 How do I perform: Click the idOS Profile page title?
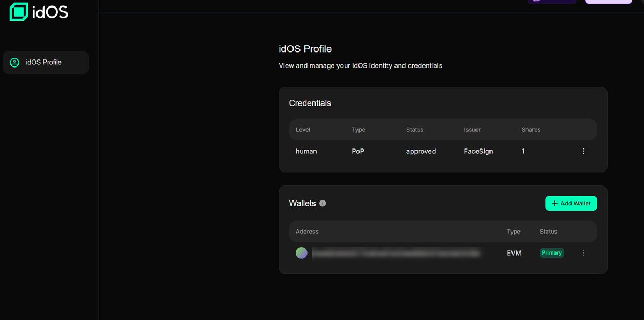click(x=305, y=49)
